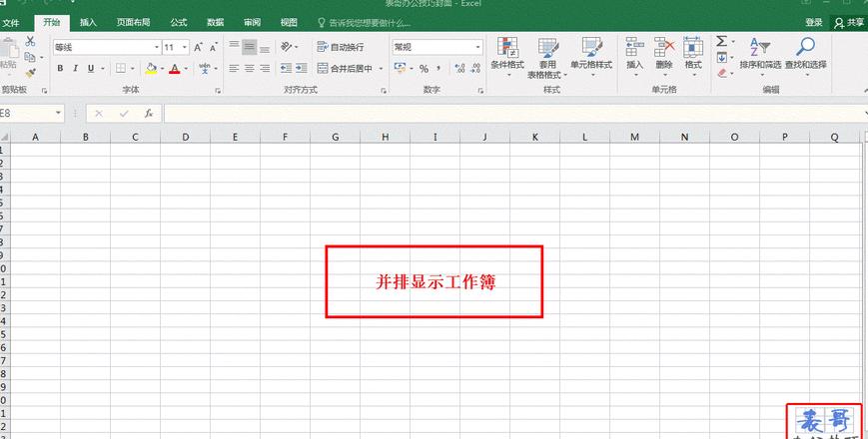Image resolution: width=868 pixels, height=439 pixels.
Task: Open the 格式 cell format menu
Action: coord(693,57)
